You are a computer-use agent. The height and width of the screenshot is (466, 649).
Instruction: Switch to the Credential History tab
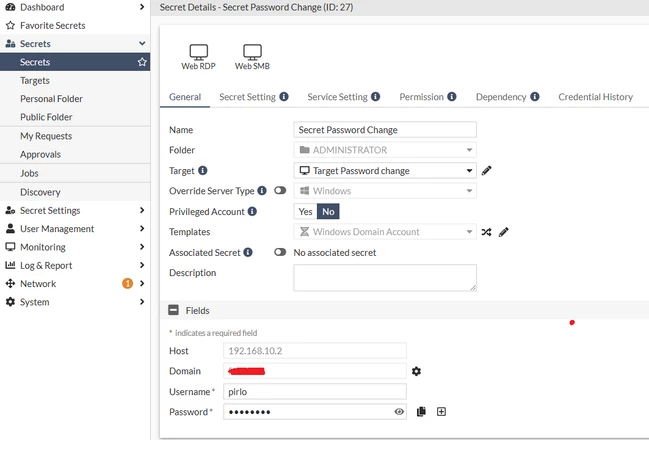tap(596, 97)
